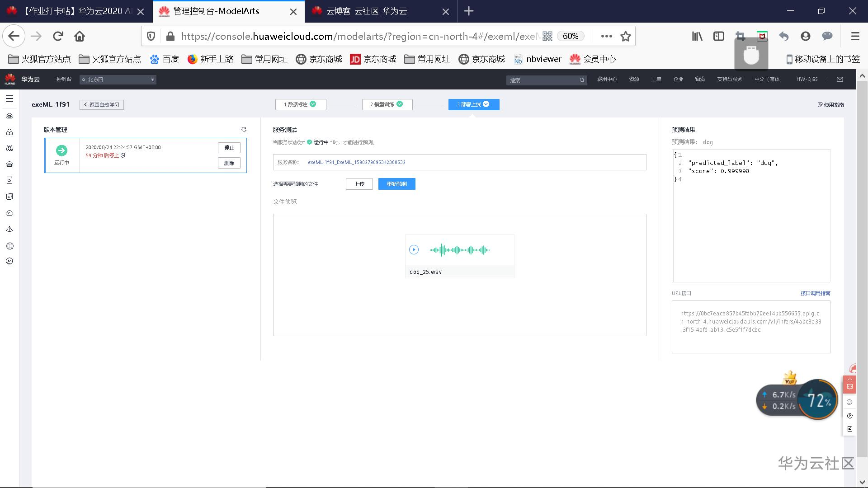Open the 接口调用指南 link
868x488 pixels.
tap(815, 293)
